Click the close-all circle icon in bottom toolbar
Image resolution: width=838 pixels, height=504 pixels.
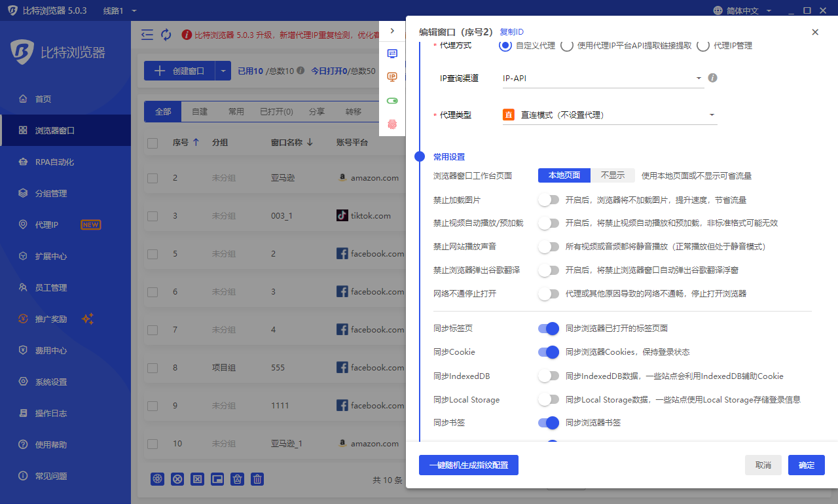(x=177, y=479)
